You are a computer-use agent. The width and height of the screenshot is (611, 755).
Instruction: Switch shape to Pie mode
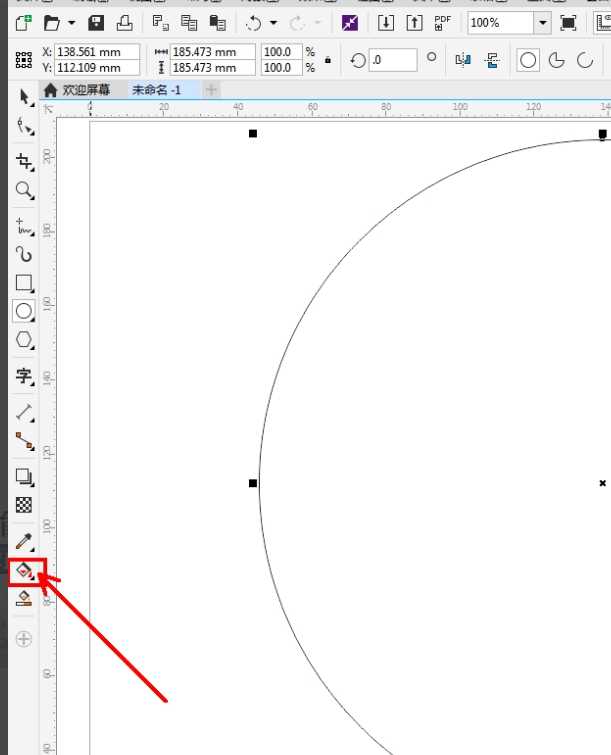click(x=556, y=60)
